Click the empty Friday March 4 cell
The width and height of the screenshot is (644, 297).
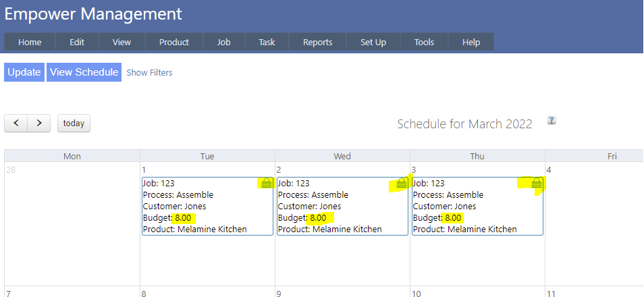[x=594, y=223]
